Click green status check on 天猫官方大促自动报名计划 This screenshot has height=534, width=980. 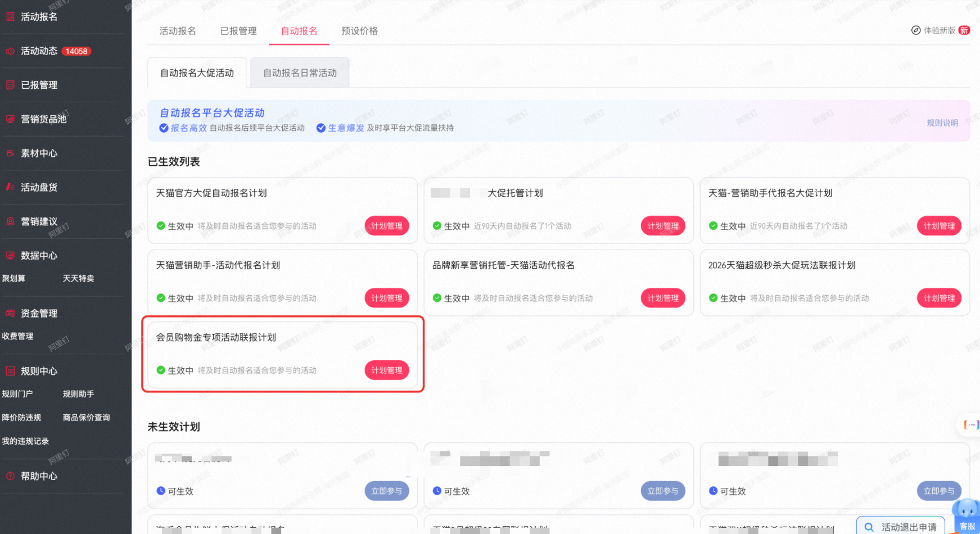click(161, 226)
